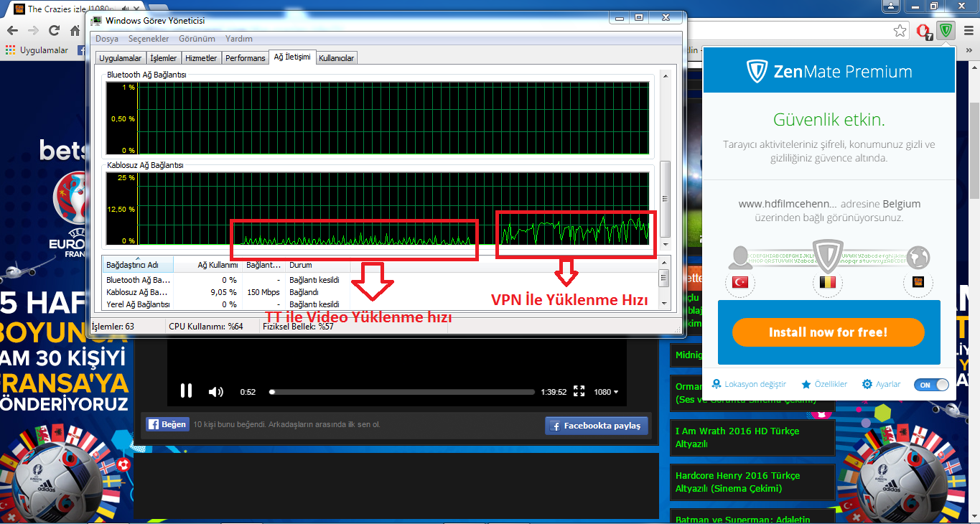Enter fullscreen mode in video player
Viewport: 980px width, 524px height.
(579, 391)
